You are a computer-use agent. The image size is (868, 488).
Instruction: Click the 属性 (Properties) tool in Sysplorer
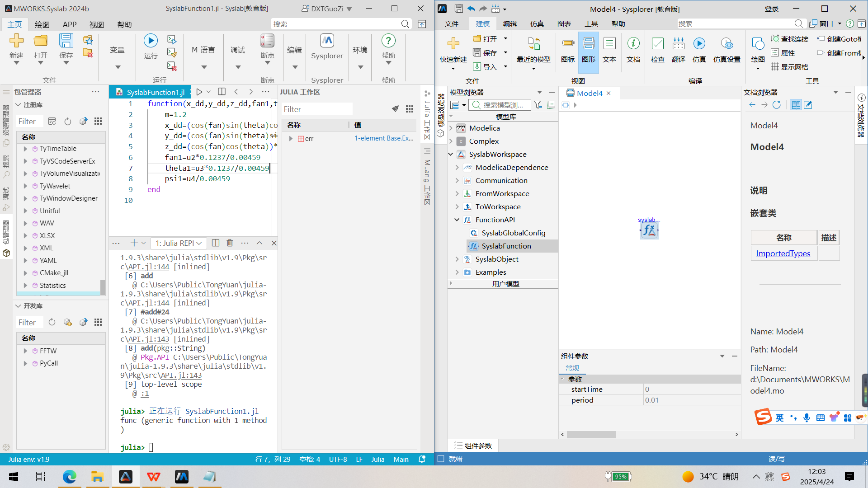(x=783, y=53)
